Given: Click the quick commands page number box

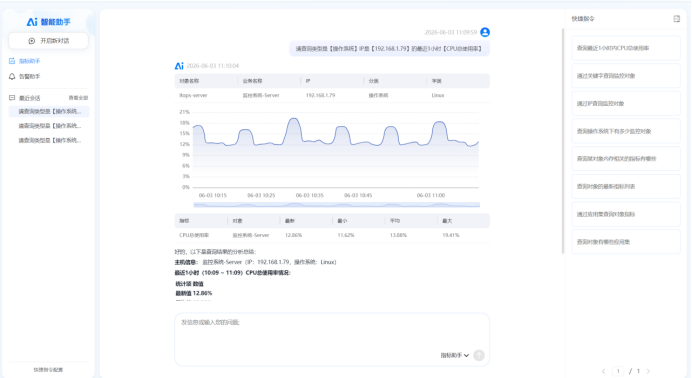Looking at the screenshot, I should (x=618, y=371).
